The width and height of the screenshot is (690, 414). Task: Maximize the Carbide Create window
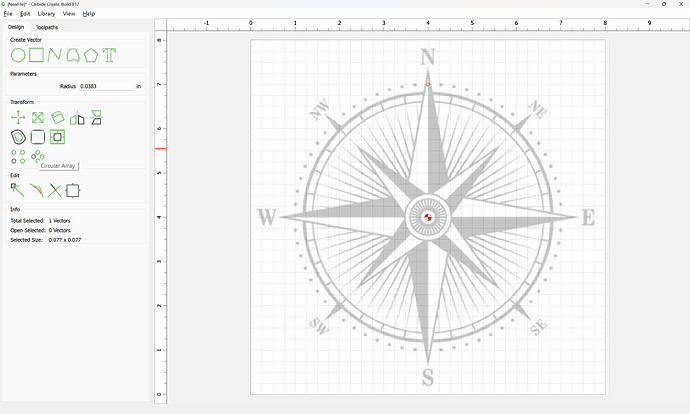(x=664, y=4)
